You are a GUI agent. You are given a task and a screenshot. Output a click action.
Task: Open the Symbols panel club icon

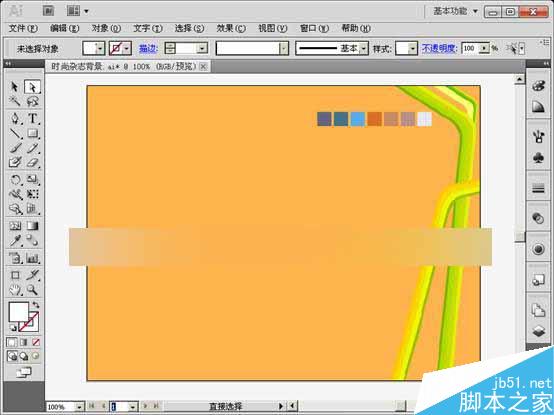(x=538, y=158)
